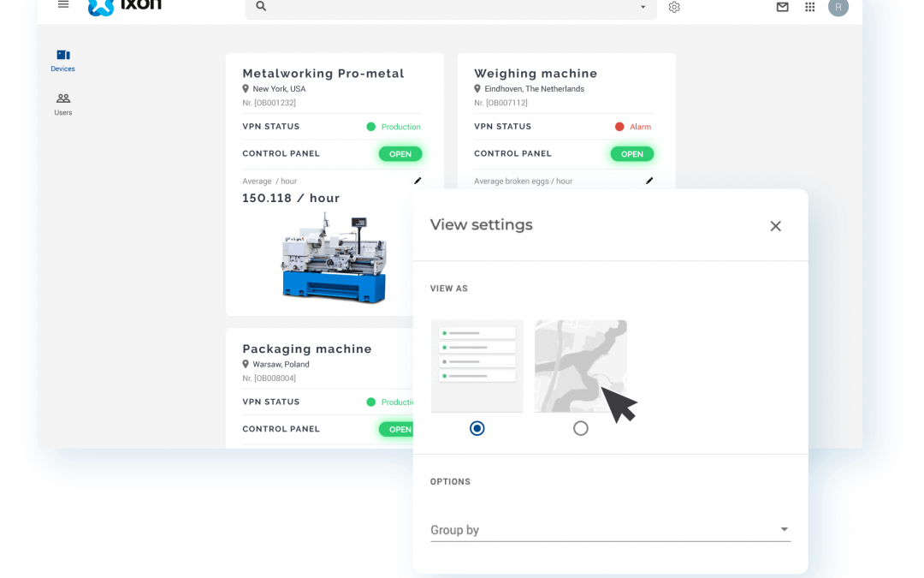Image resolution: width=924 pixels, height=578 pixels.
Task: Expand the Group by dropdown
Action: [x=611, y=530]
